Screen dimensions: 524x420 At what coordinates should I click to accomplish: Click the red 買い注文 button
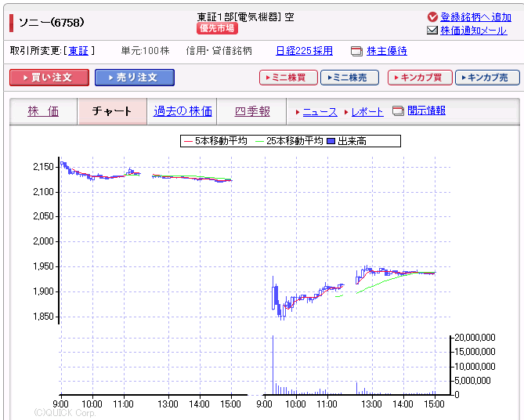49,78
